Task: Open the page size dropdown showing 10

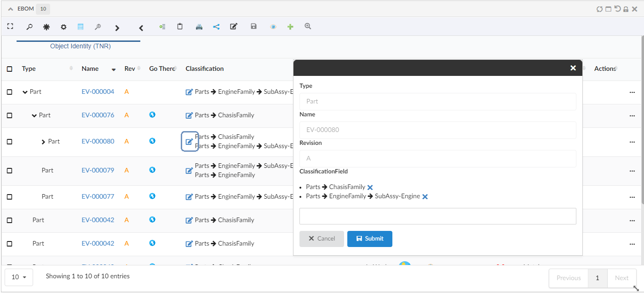Action: (x=19, y=277)
